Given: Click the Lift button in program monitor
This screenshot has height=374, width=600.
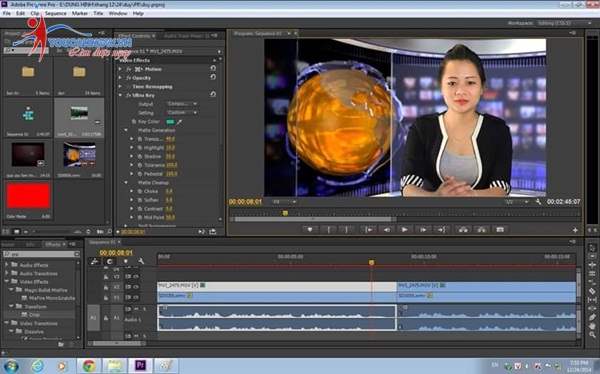Looking at the screenshot, I should [x=463, y=230].
